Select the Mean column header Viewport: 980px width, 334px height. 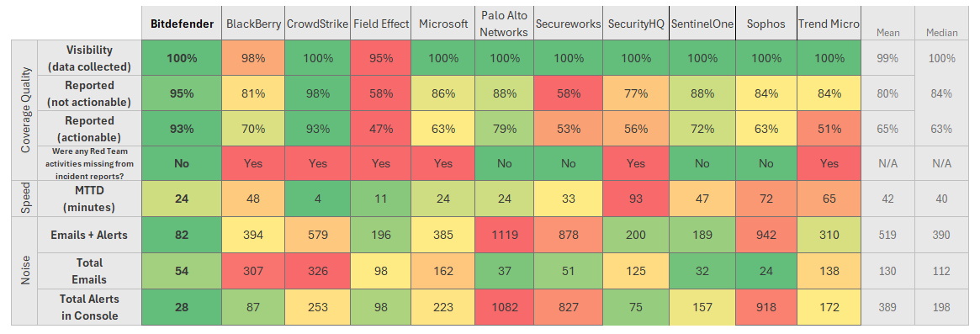(887, 32)
